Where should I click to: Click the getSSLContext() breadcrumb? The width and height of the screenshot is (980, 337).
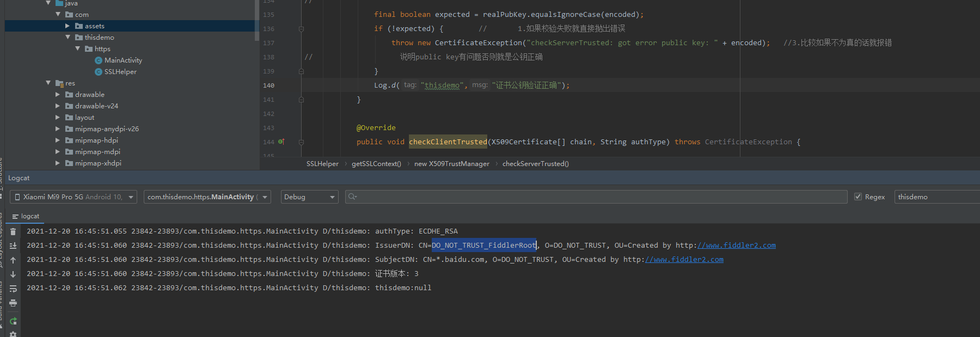tap(376, 164)
